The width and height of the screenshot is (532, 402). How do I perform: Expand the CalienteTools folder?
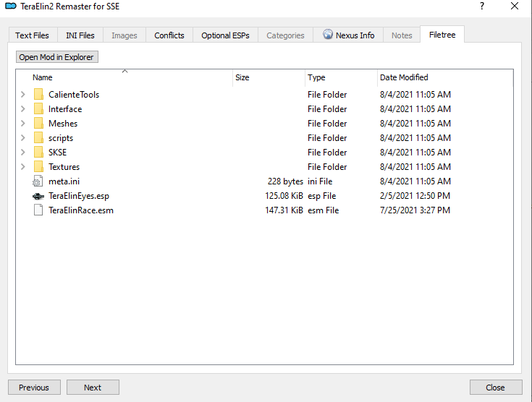coord(23,95)
